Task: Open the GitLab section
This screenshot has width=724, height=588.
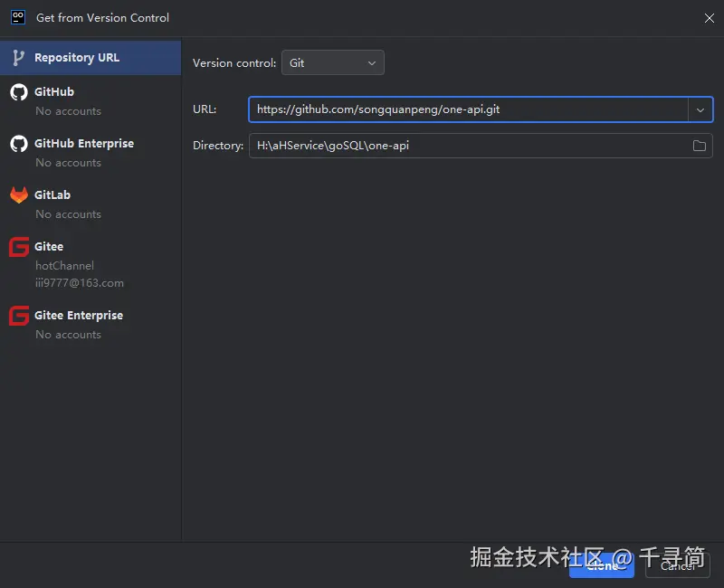Action: (90, 204)
